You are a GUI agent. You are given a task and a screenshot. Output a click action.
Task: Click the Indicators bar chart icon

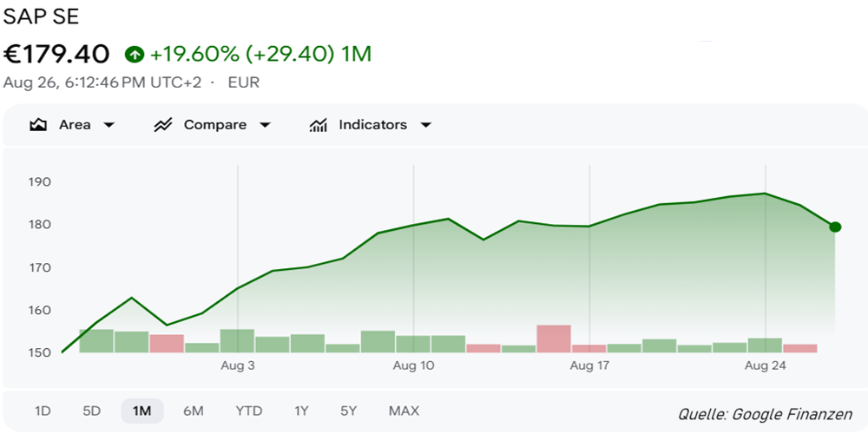[x=318, y=125]
